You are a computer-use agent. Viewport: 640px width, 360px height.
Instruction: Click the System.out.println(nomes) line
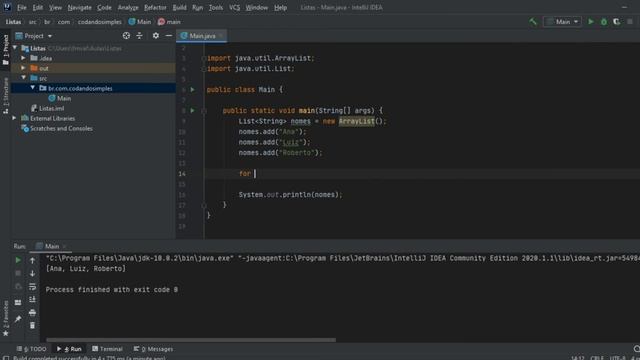pos(290,195)
